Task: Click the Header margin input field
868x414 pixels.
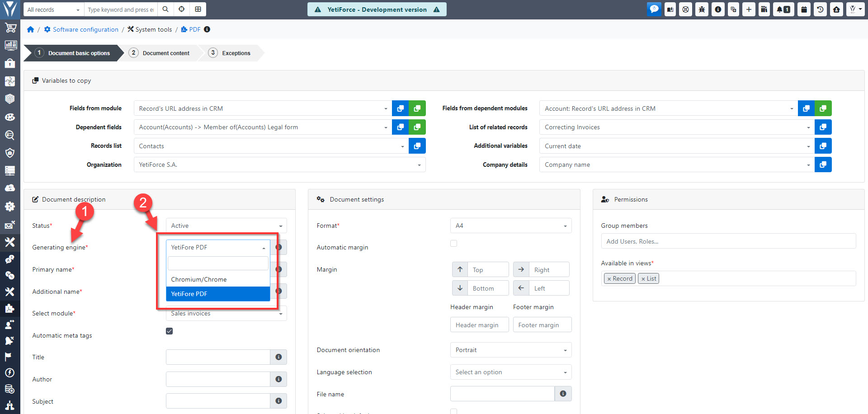Action: tap(479, 325)
